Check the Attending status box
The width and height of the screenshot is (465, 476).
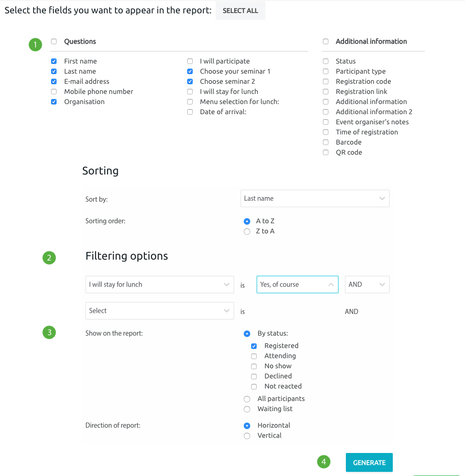(254, 356)
